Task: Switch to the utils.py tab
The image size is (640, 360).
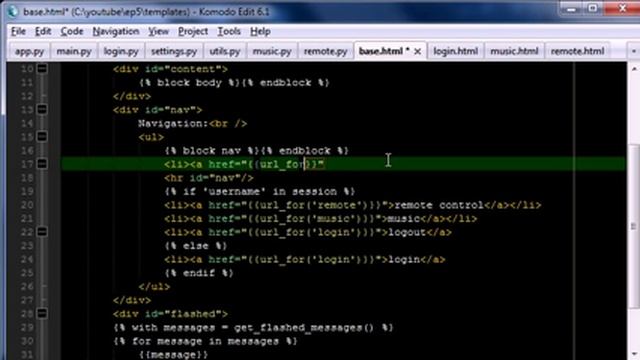Action: 224,51
